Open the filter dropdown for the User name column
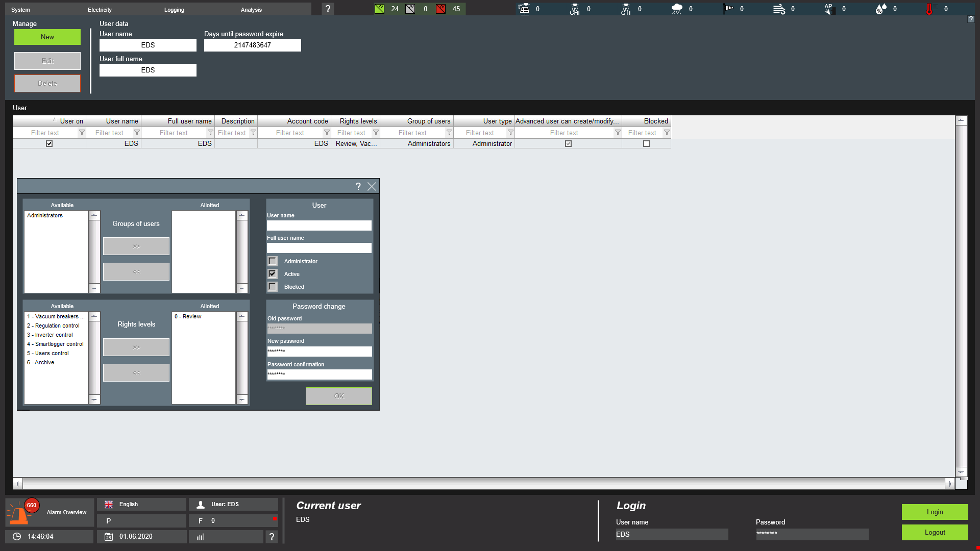The height and width of the screenshot is (551, 980). point(137,133)
